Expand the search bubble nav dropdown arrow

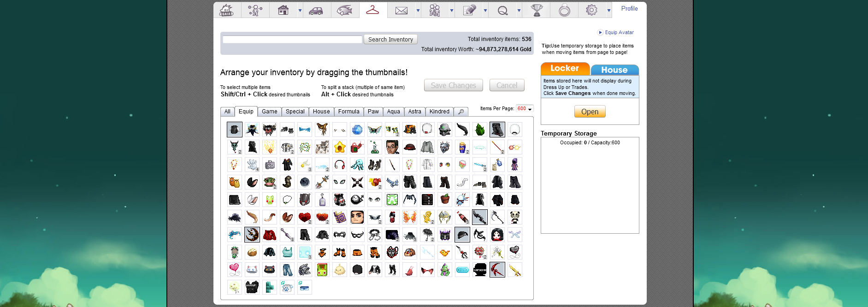click(x=519, y=10)
